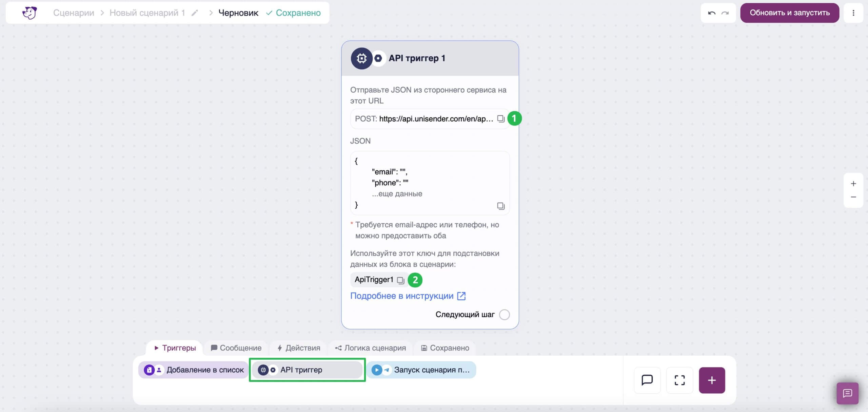Copy the JSON sample
This screenshot has height=412, width=868.
pyautogui.click(x=501, y=206)
